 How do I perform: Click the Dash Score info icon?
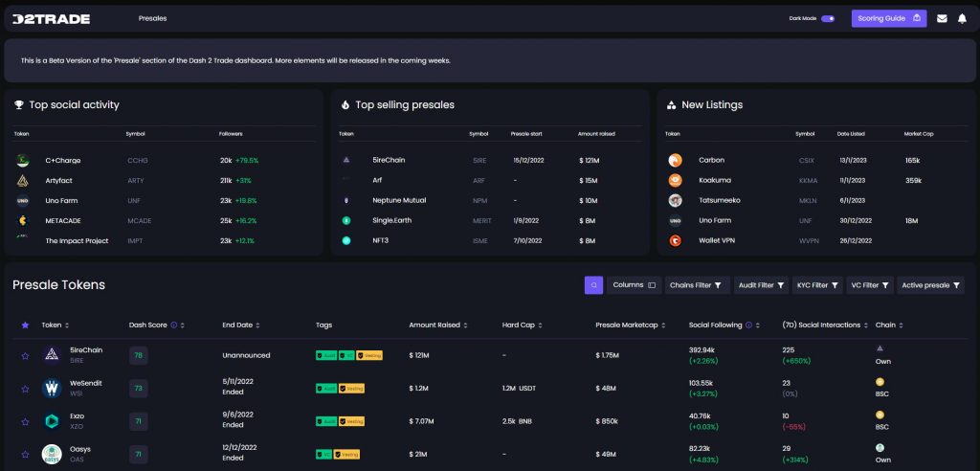174,325
